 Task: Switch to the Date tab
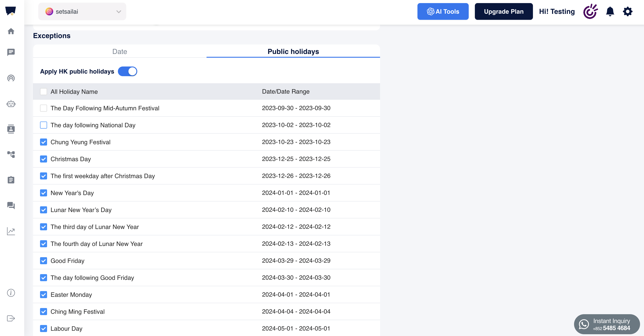[119, 52]
